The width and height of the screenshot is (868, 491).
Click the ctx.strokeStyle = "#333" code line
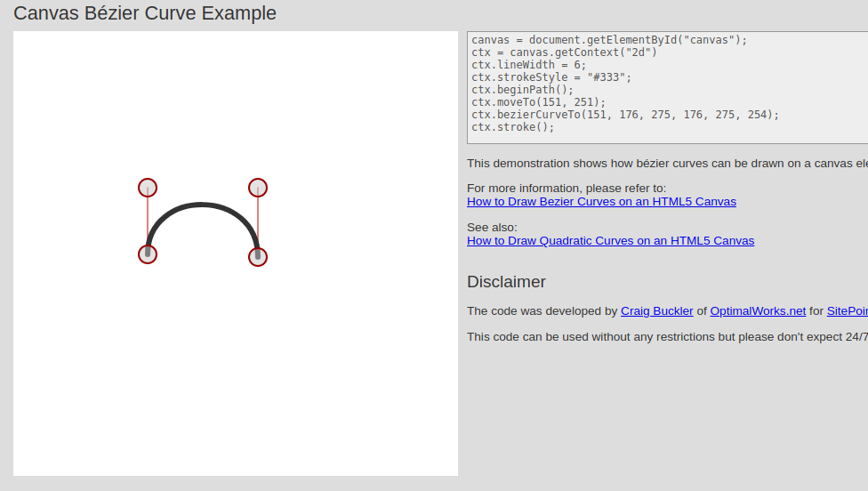(551, 77)
